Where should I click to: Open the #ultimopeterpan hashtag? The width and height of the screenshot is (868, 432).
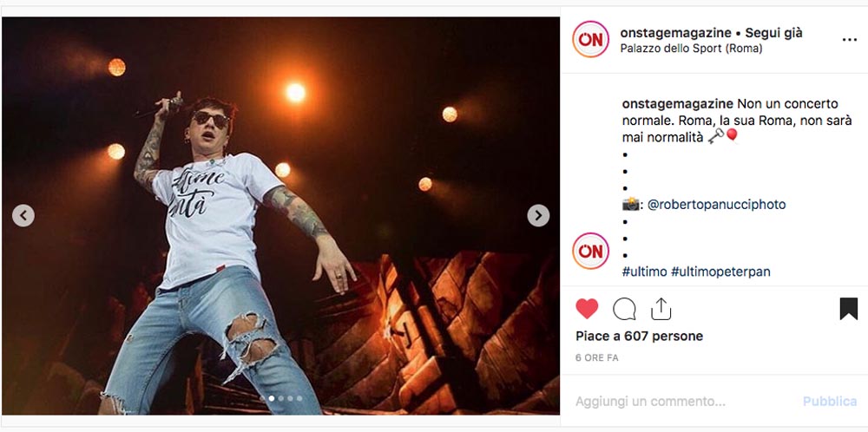[x=720, y=272]
